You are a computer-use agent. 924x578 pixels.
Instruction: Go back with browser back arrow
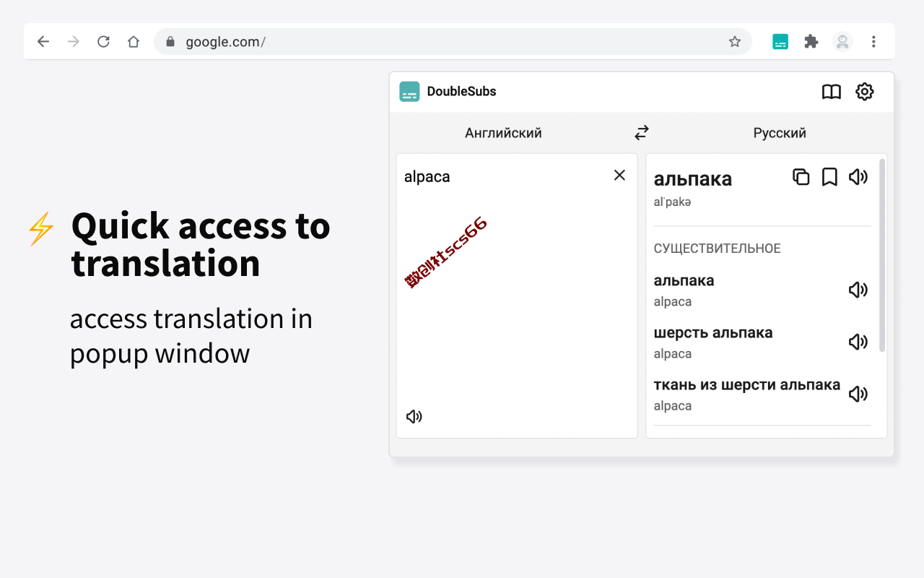coord(43,42)
